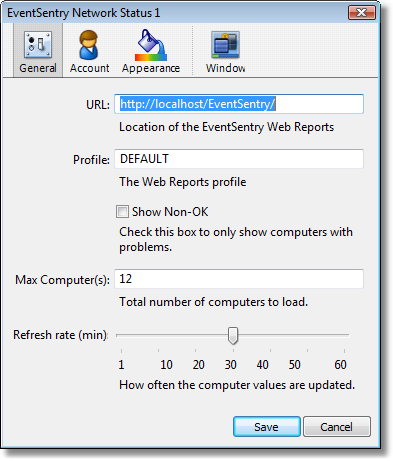Click the Max Computer(s) input field
Image resolution: width=393 pixels, height=461 pixels.
(239, 279)
